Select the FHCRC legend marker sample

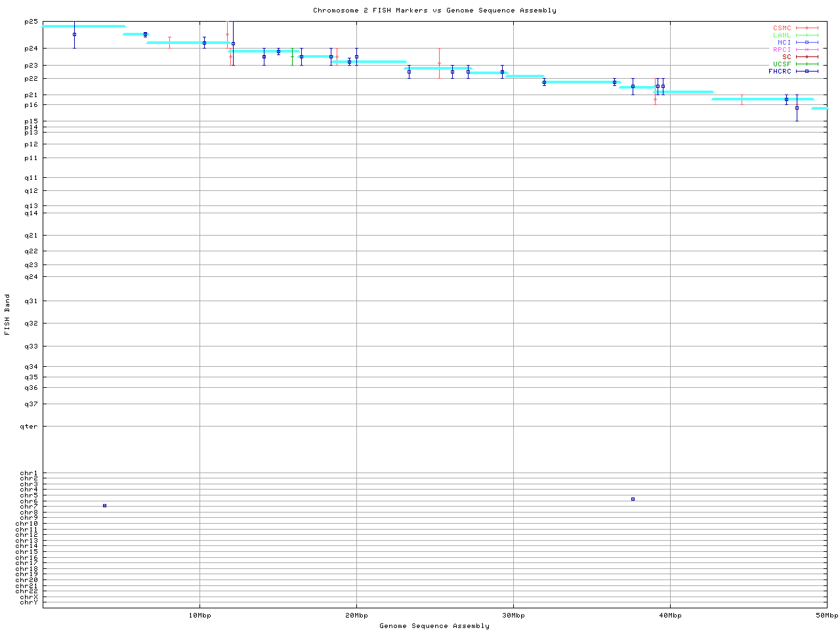(807, 71)
